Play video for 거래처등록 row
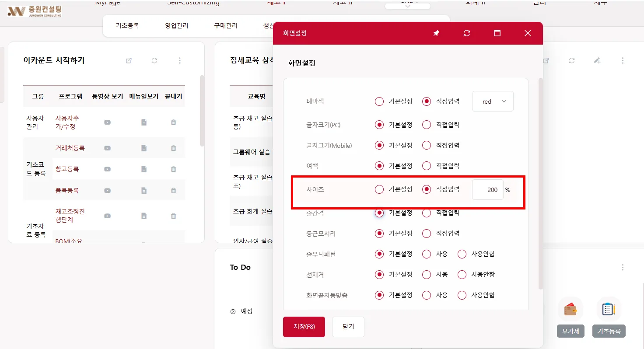This screenshot has width=644, height=349. pyautogui.click(x=107, y=148)
